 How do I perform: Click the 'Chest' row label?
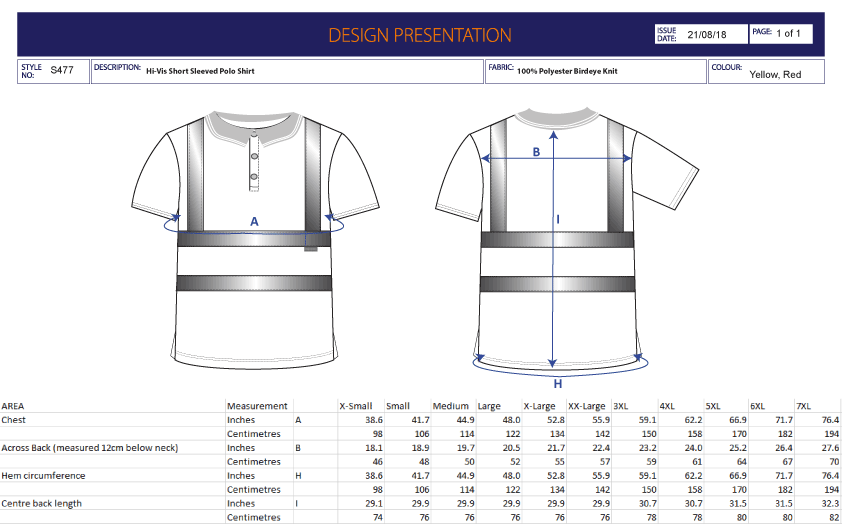[13, 420]
